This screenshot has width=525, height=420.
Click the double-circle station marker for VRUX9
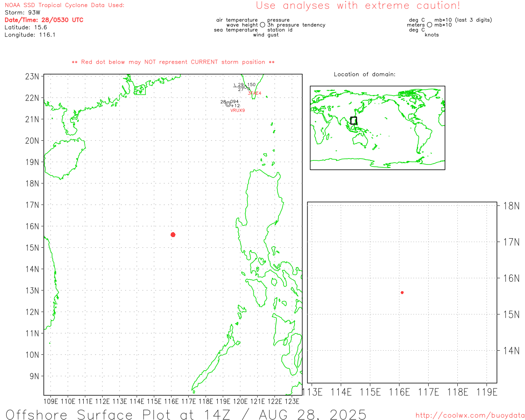pos(228,104)
